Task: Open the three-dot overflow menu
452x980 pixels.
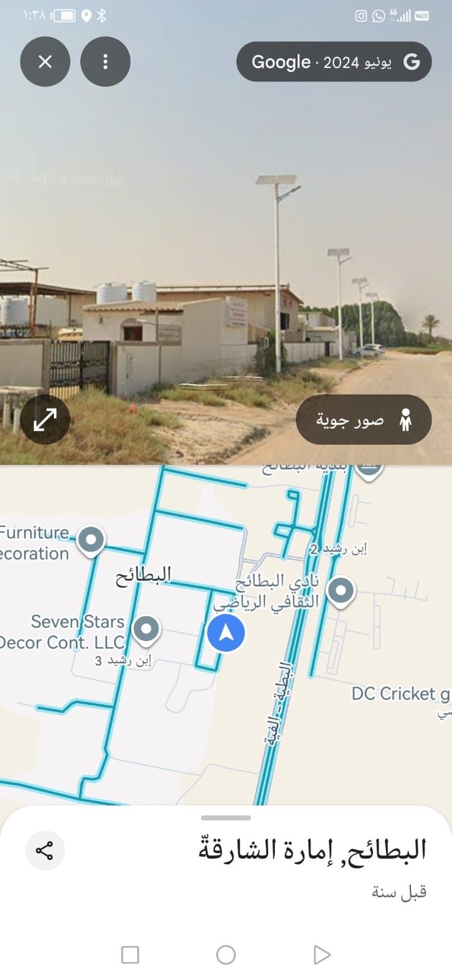Action: point(105,61)
